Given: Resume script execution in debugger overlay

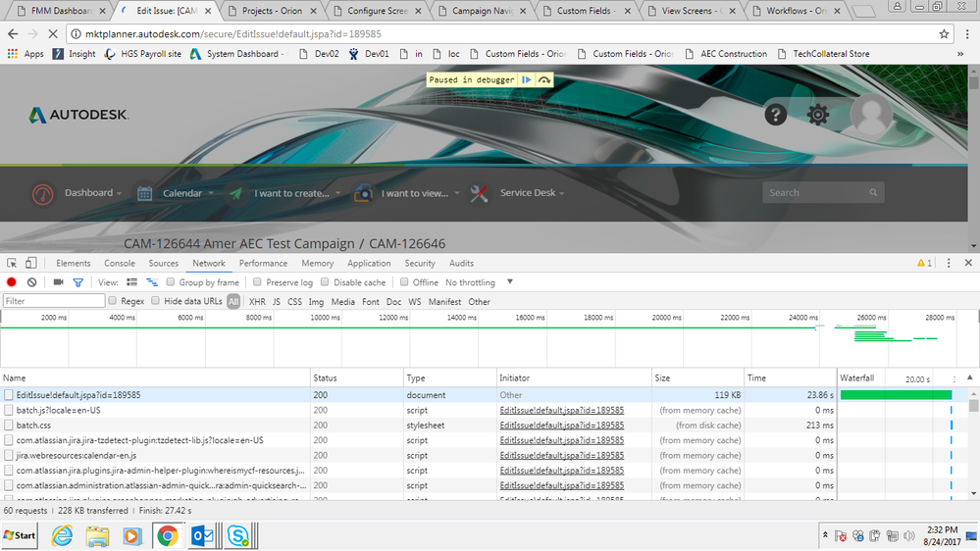Looking at the screenshot, I should coord(526,80).
